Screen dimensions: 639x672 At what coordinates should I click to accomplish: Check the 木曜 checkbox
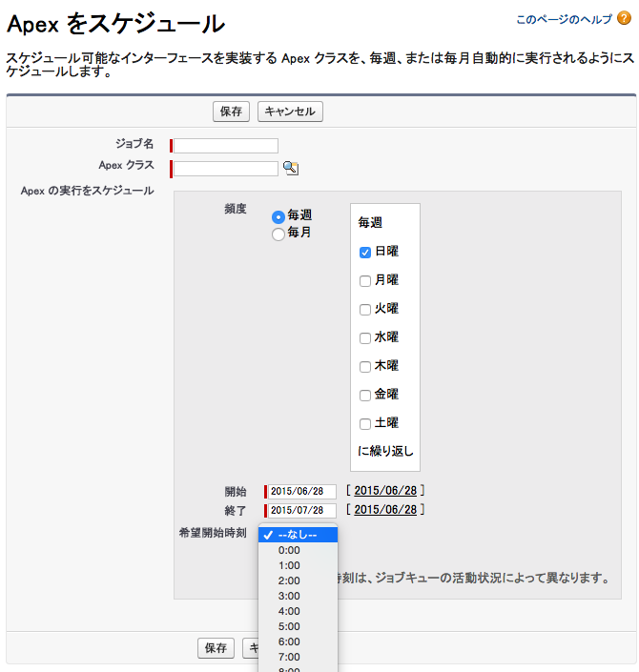pyautogui.click(x=365, y=367)
